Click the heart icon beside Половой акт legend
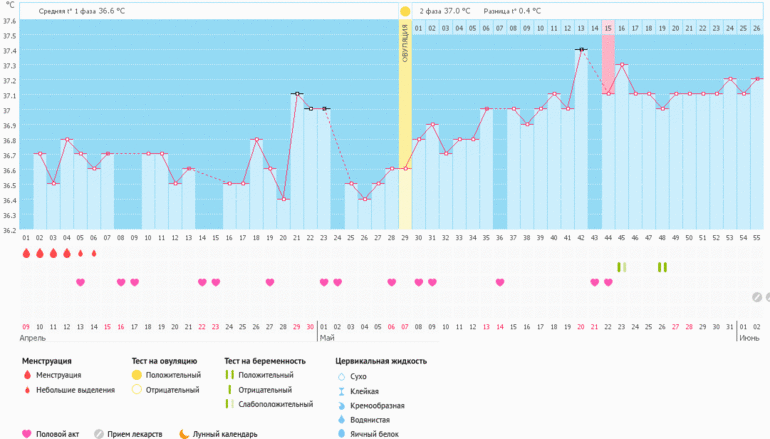The height and width of the screenshot is (439, 770). (x=27, y=434)
